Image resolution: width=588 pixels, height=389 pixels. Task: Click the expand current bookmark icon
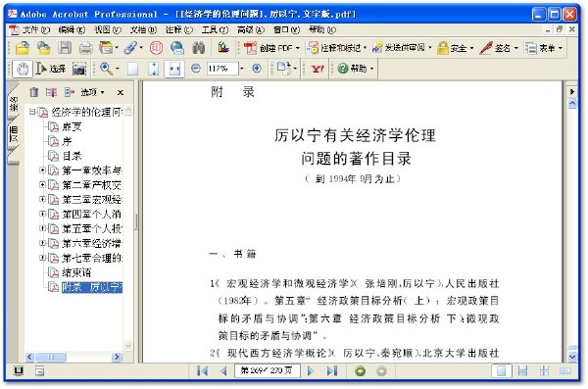tap(70, 92)
